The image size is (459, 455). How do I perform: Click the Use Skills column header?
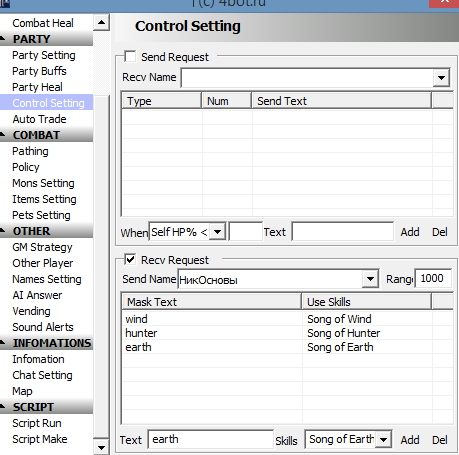pos(367,302)
